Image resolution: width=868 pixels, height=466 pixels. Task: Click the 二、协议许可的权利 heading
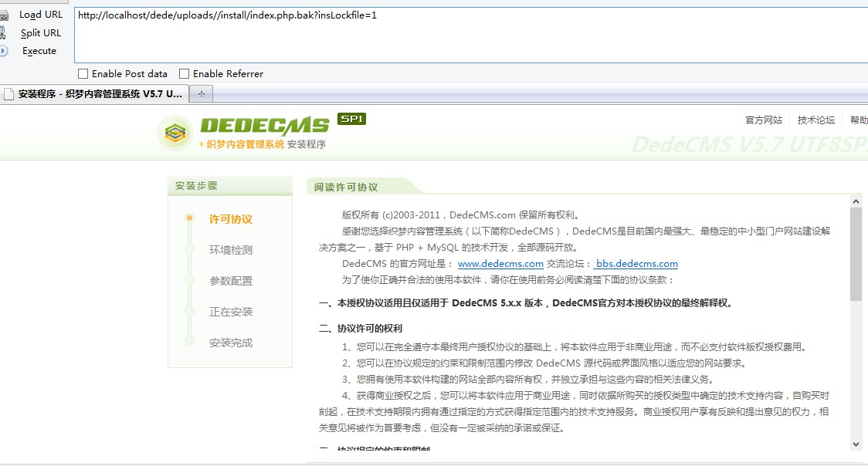(361, 329)
